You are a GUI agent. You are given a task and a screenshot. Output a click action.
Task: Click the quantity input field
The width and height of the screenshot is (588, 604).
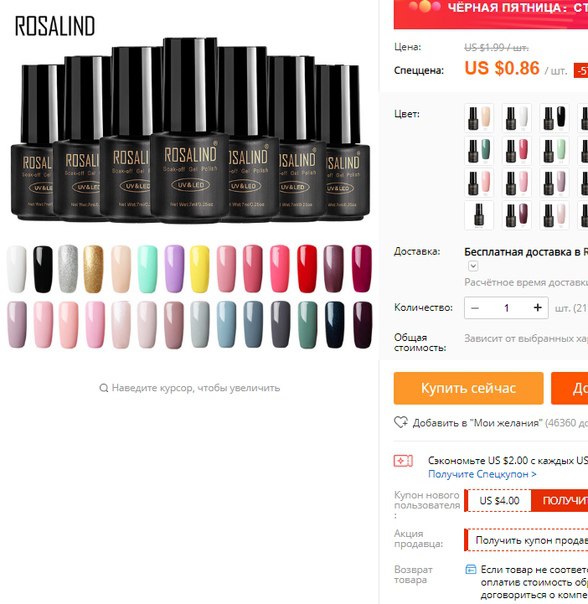506,308
